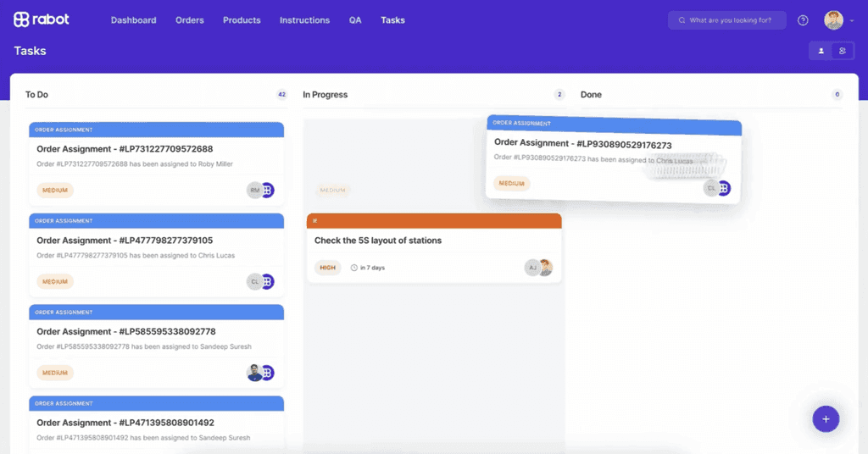Open the Instructions page
Screen dimensions: 868x454
click(x=304, y=20)
